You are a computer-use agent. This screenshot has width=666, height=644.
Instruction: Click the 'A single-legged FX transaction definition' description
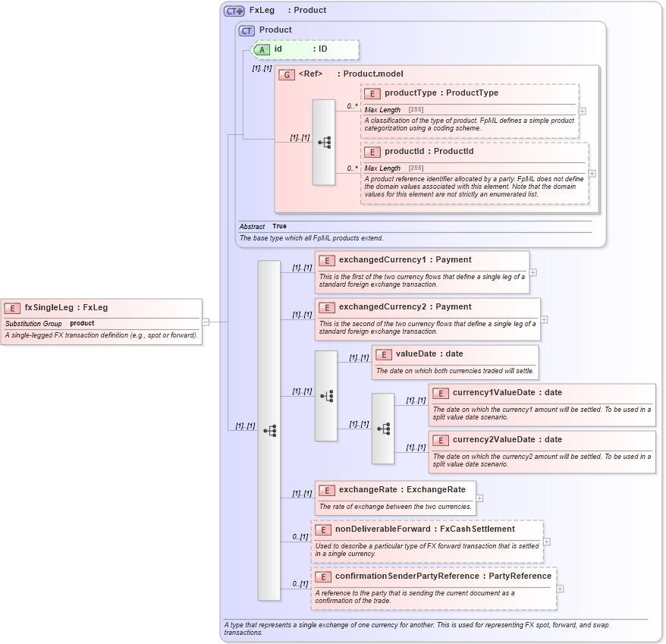[x=102, y=335]
